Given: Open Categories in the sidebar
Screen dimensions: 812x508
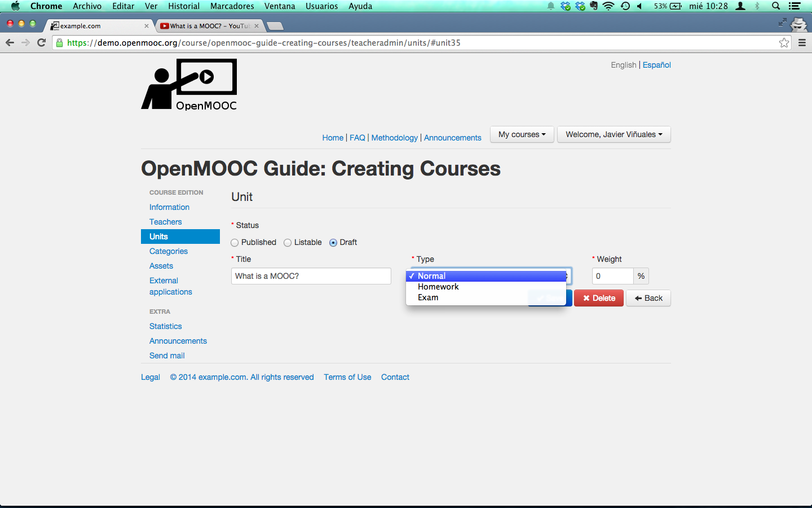Looking at the screenshot, I should 169,251.
